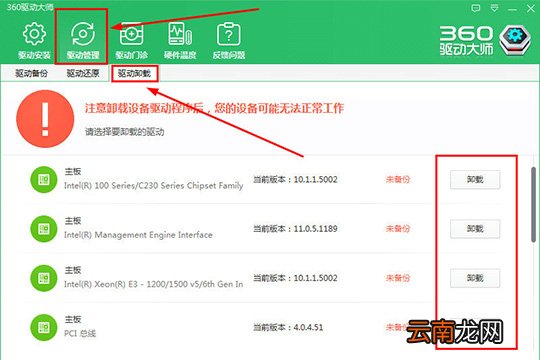Select the 驱动管理 toolbar icon

(x=83, y=34)
